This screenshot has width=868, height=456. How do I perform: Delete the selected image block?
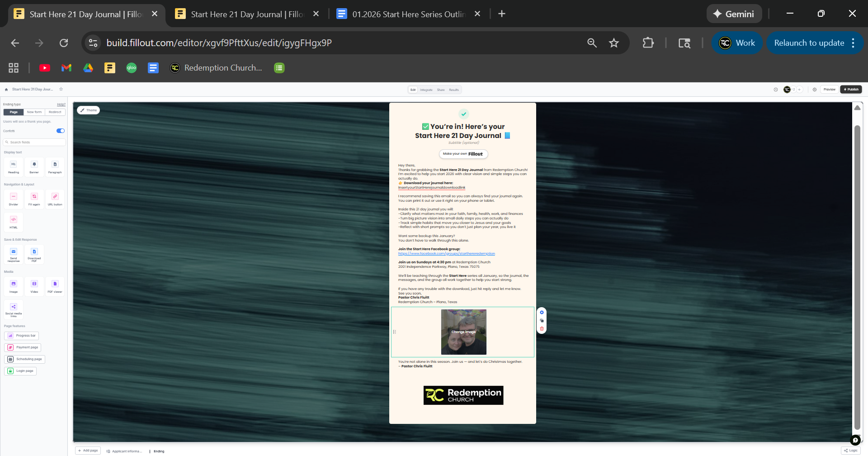click(x=542, y=329)
